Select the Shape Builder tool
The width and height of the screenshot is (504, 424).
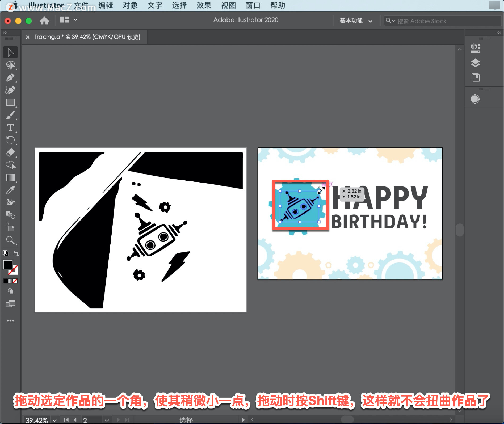[x=10, y=165]
